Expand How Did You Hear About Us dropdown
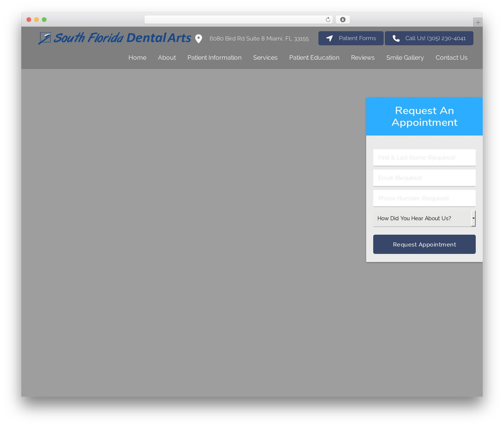This screenshot has width=504, height=427. tap(424, 218)
